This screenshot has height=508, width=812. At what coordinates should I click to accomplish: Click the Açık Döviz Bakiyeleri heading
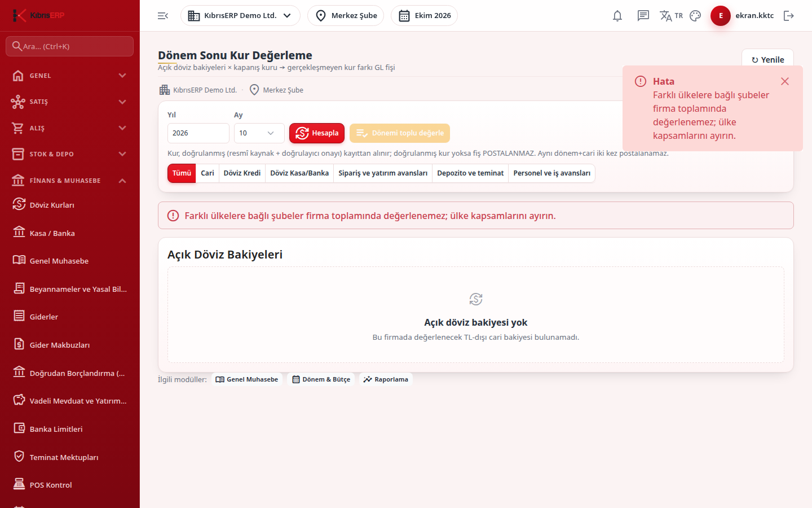click(x=225, y=255)
